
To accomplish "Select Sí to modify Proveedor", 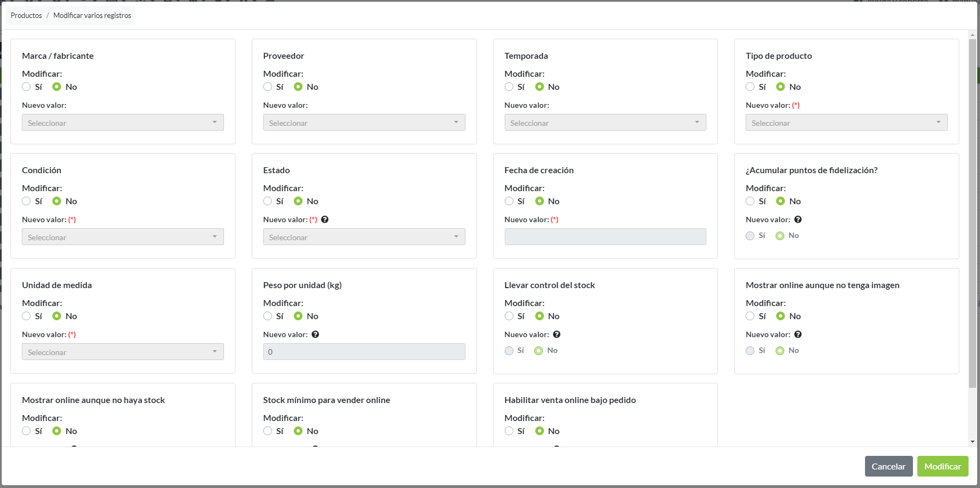I will pyautogui.click(x=268, y=87).
